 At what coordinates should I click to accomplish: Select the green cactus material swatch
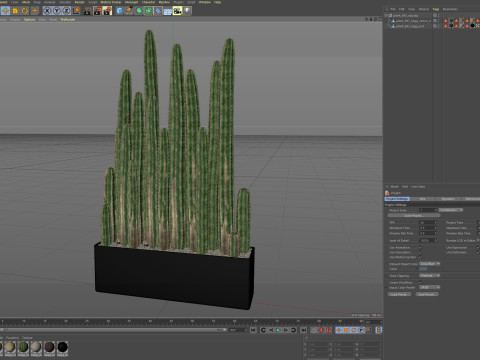(23, 347)
